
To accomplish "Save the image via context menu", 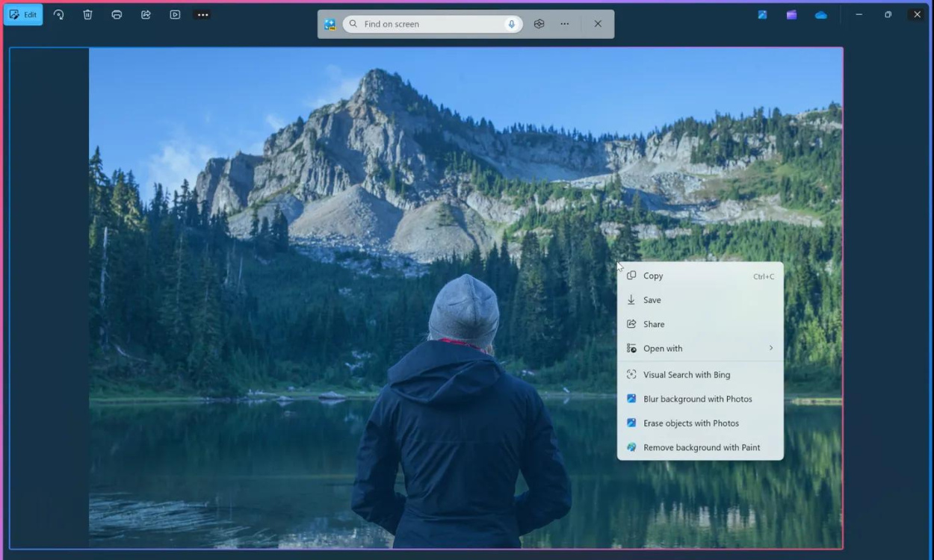I will (652, 299).
